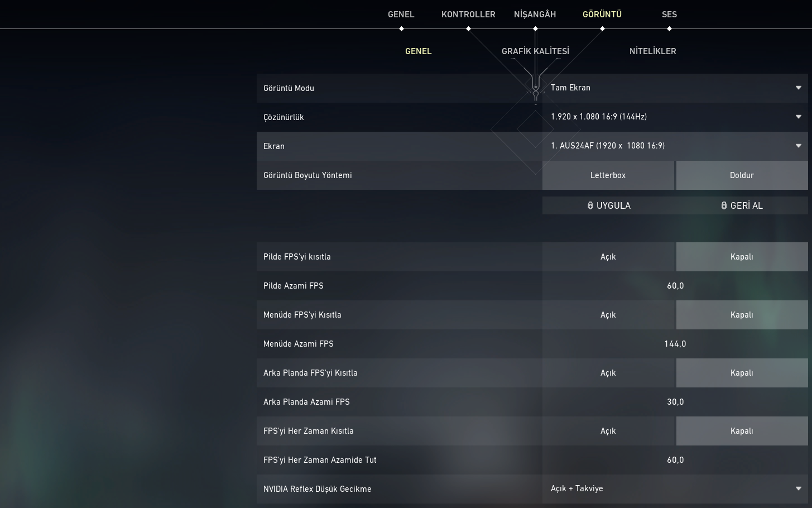Select the Arka Planda Azami FPS value 30,0
The width and height of the screenshot is (812, 508).
click(675, 402)
